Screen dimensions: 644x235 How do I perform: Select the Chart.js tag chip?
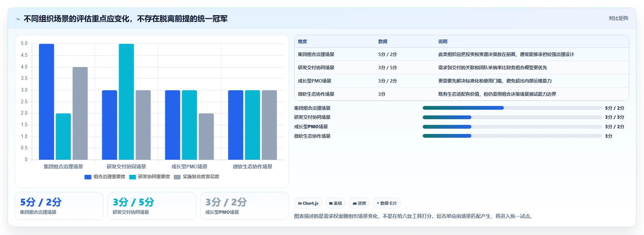(x=308, y=203)
